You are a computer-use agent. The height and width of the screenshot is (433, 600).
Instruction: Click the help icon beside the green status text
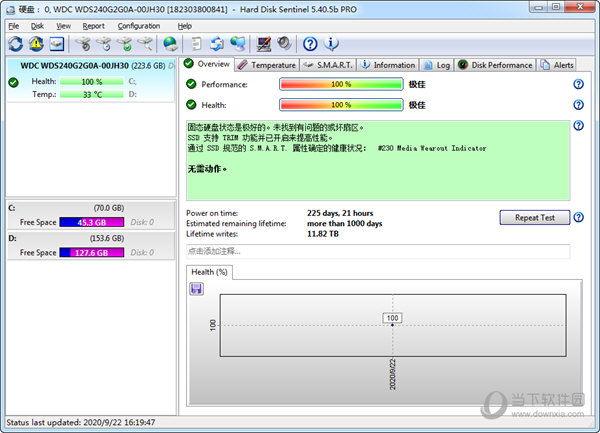pyautogui.click(x=579, y=125)
